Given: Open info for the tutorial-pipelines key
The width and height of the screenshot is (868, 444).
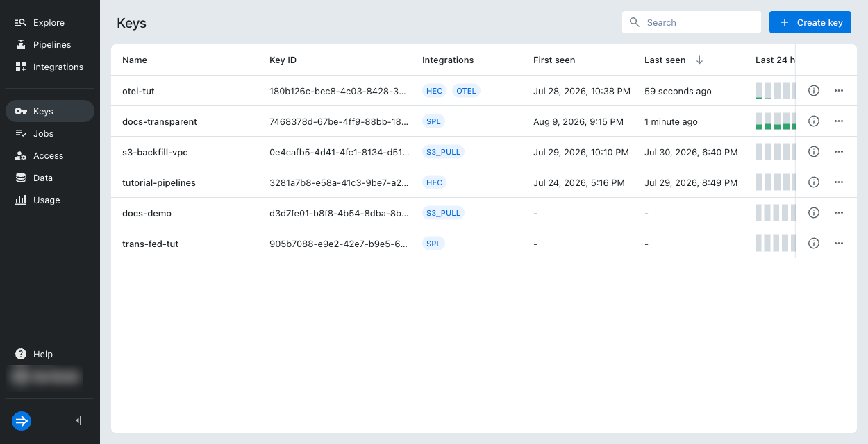Looking at the screenshot, I should point(814,182).
